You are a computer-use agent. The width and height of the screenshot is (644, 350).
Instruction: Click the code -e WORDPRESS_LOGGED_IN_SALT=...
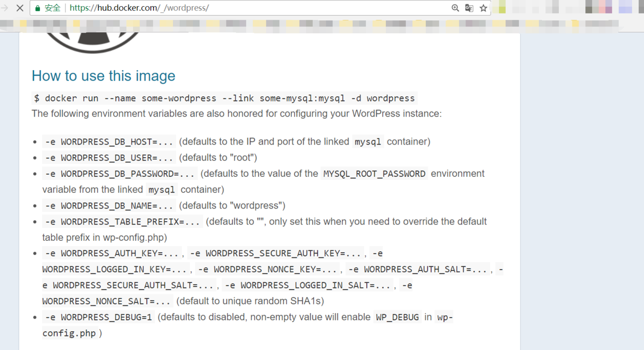(x=307, y=286)
